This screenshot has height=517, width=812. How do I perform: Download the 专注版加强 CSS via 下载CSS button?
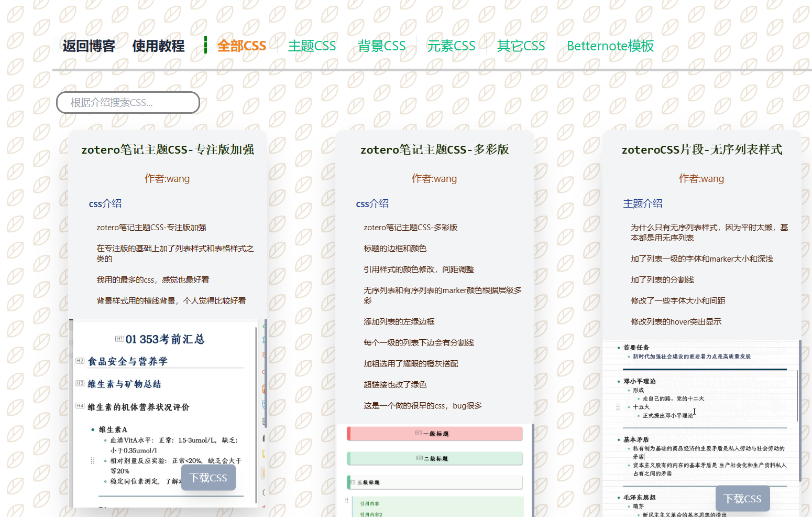[x=209, y=478]
